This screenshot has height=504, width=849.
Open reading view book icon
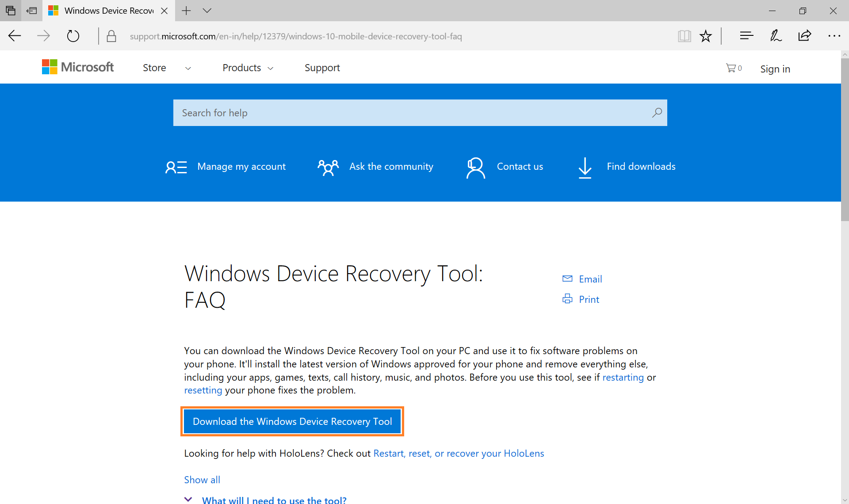[684, 36]
